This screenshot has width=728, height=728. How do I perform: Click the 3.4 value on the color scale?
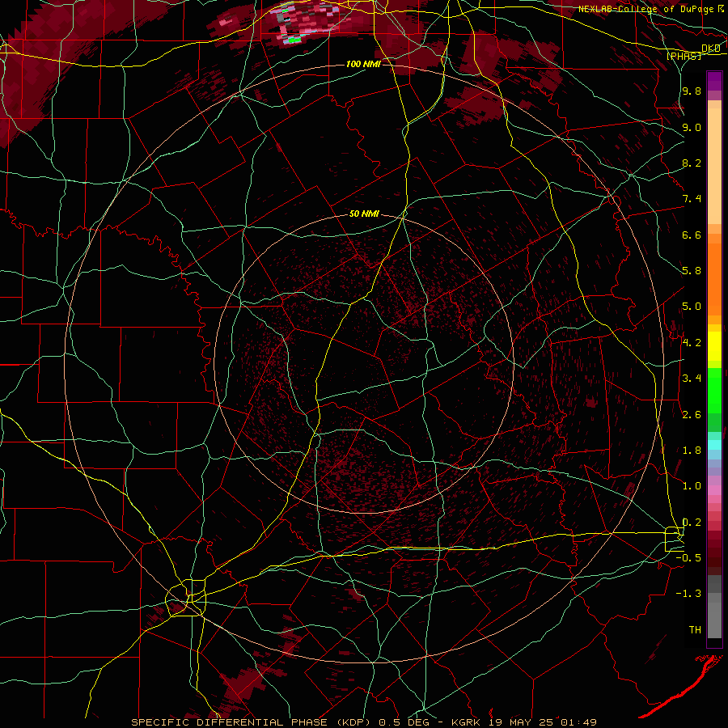(692, 379)
